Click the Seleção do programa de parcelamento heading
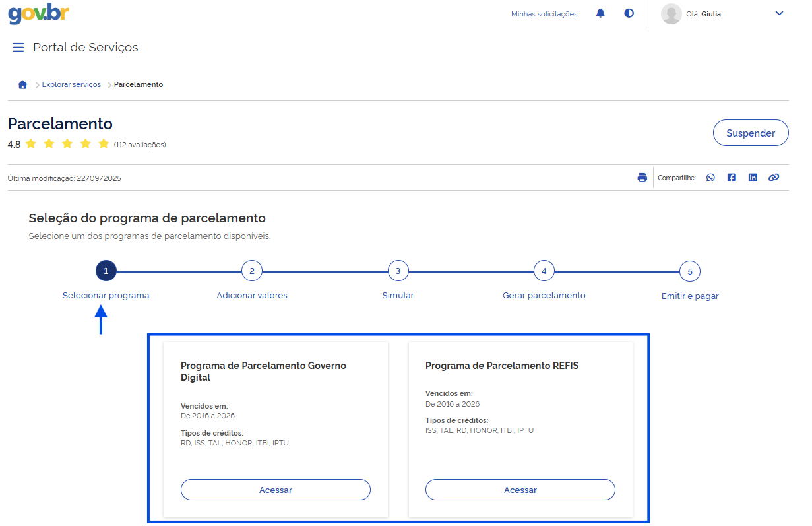 click(147, 218)
